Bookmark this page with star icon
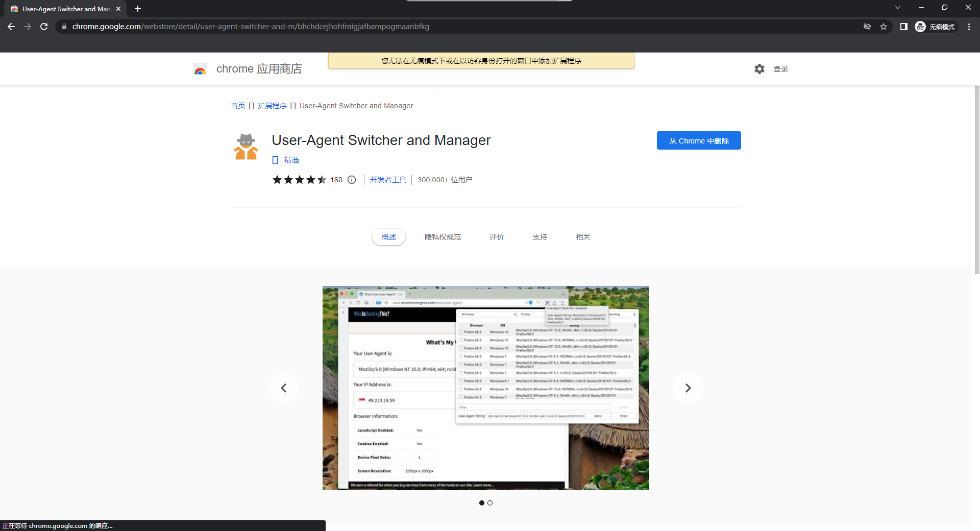 (x=884, y=27)
